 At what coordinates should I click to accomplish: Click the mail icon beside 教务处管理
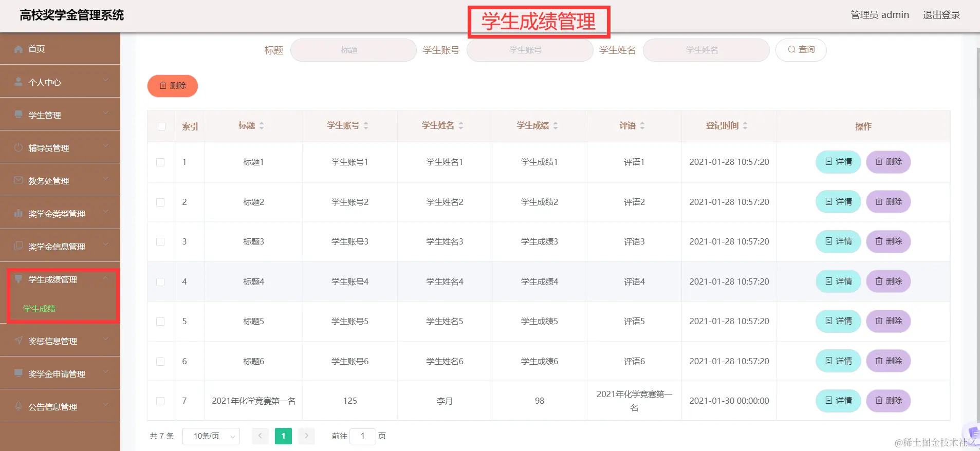19,180
